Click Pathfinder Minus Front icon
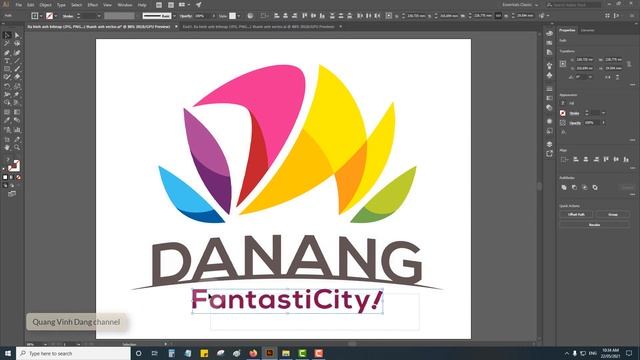Screen dimensions: 640x360 574,187
